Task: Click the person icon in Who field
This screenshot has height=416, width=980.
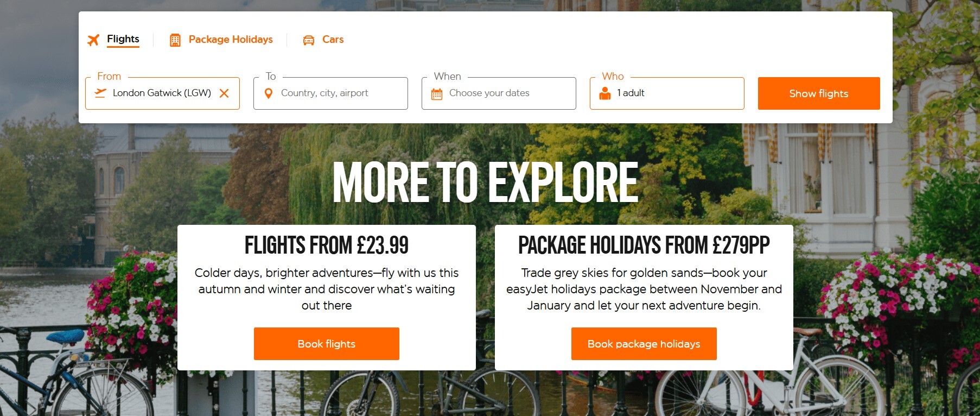Action: pos(605,93)
